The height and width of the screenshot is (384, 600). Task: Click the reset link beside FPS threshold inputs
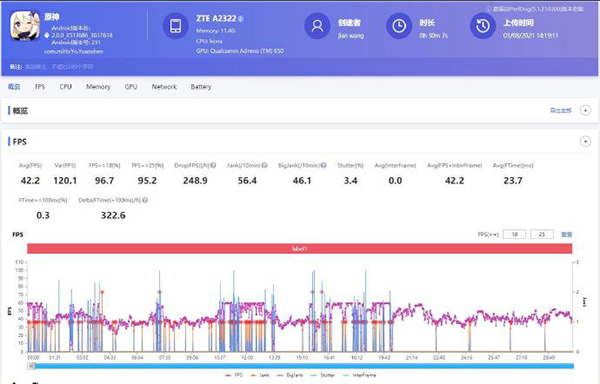click(567, 234)
